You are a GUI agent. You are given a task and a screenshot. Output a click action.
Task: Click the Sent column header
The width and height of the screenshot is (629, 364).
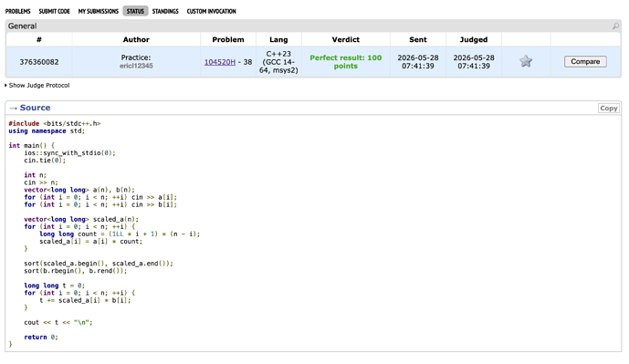(417, 40)
